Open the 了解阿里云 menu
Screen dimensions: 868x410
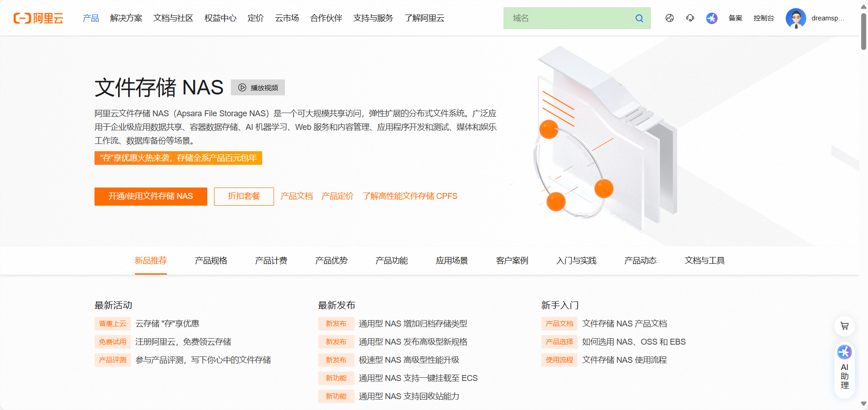tap(424, 18)
